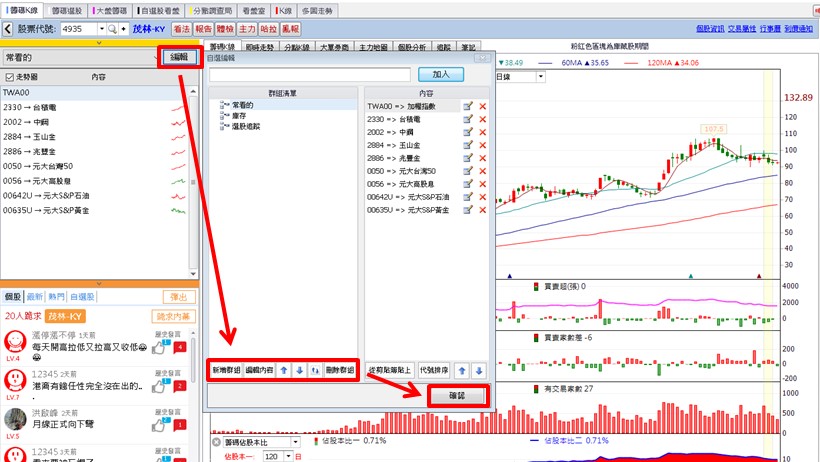Click the back arrow next to 股票代號

[8, 30]
